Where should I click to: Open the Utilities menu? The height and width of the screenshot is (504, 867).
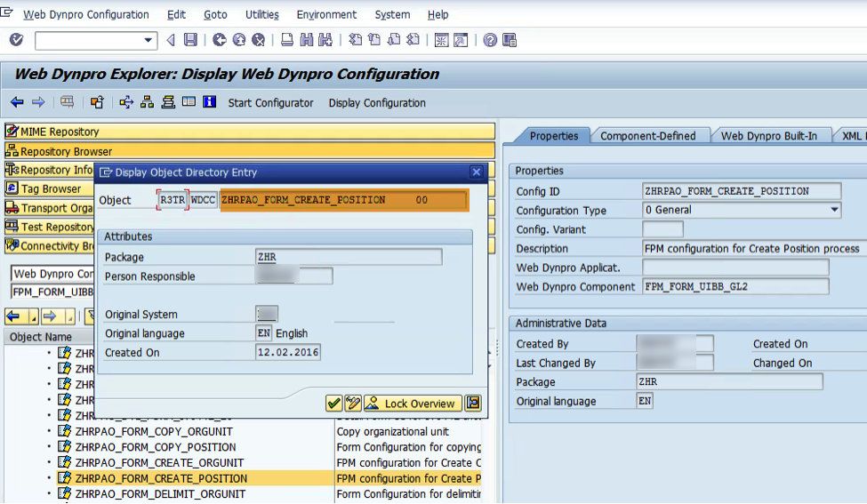[262, 14]
